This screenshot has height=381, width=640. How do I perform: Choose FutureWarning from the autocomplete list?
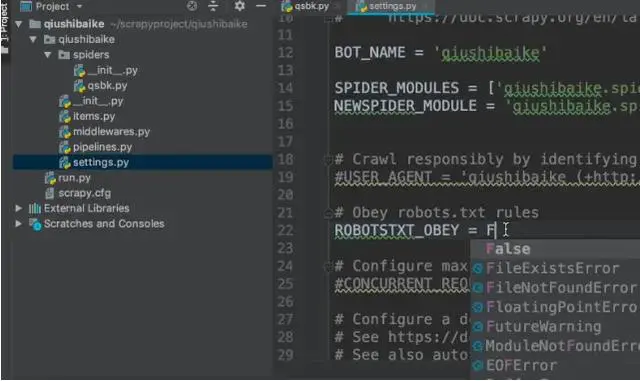click(555, 327)
